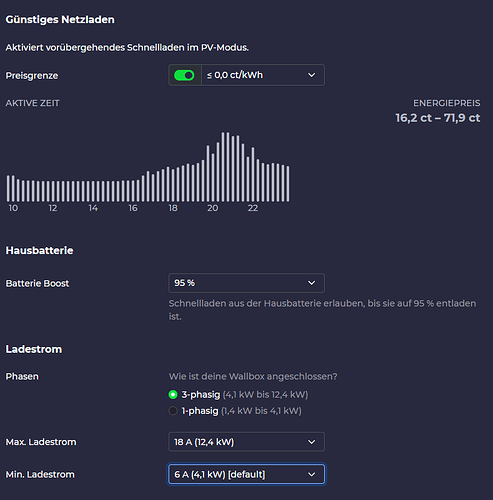Open the Batterie Boost 95 % dropdown
The height and width of the screenshot is (500, 493).
point(246,283)
